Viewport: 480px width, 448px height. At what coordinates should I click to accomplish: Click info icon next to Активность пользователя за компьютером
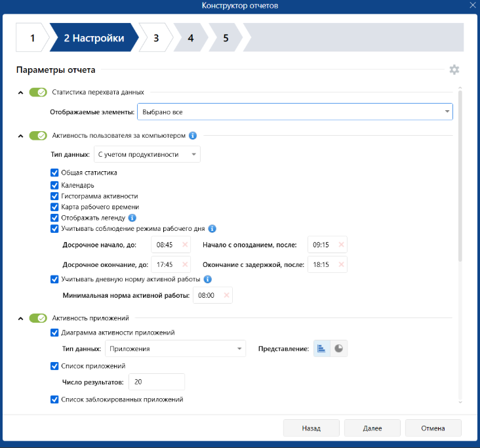193,136
